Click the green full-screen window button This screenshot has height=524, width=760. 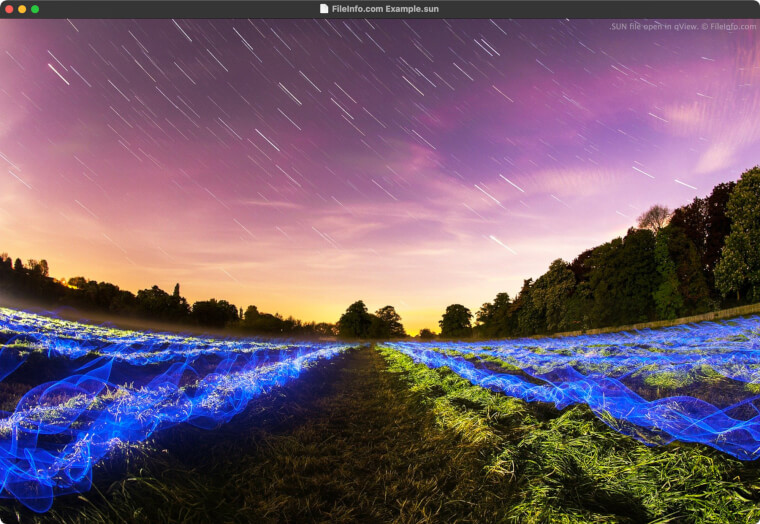pos(35,9)
